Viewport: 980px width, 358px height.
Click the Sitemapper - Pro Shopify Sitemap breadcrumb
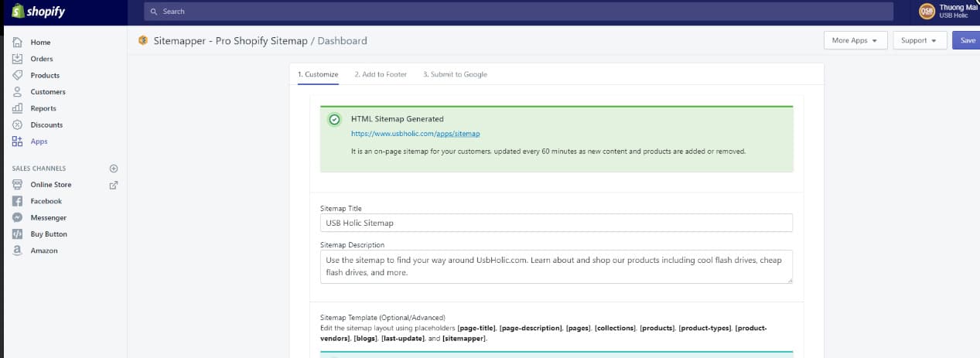pos(230,41)
